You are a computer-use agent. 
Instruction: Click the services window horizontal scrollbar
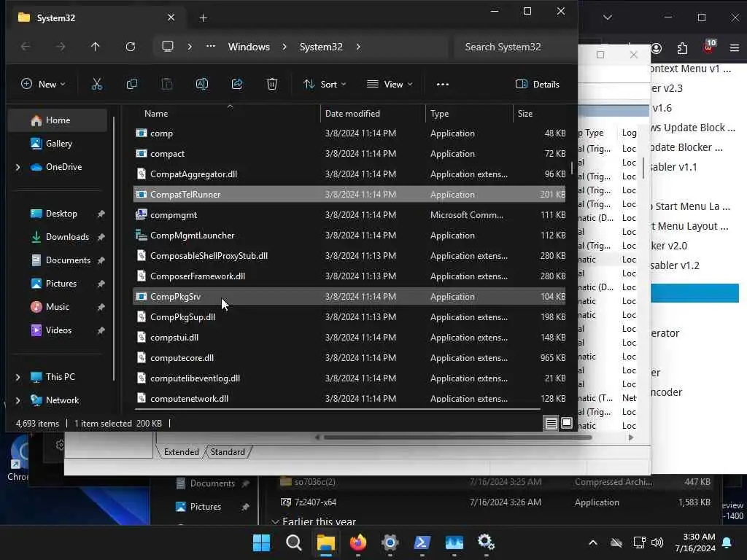pyautogui.click(x=457, y=437)
